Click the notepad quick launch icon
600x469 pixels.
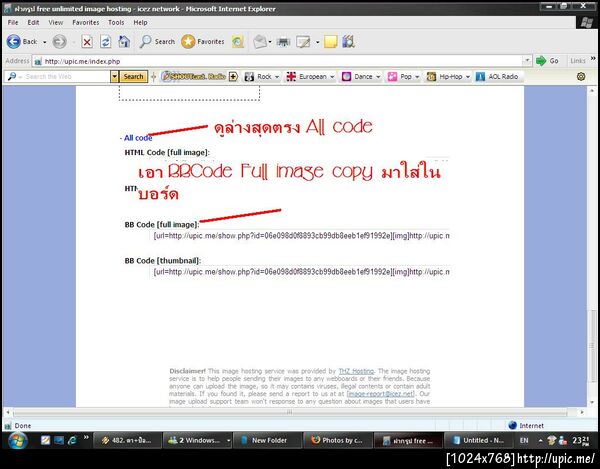45,440
